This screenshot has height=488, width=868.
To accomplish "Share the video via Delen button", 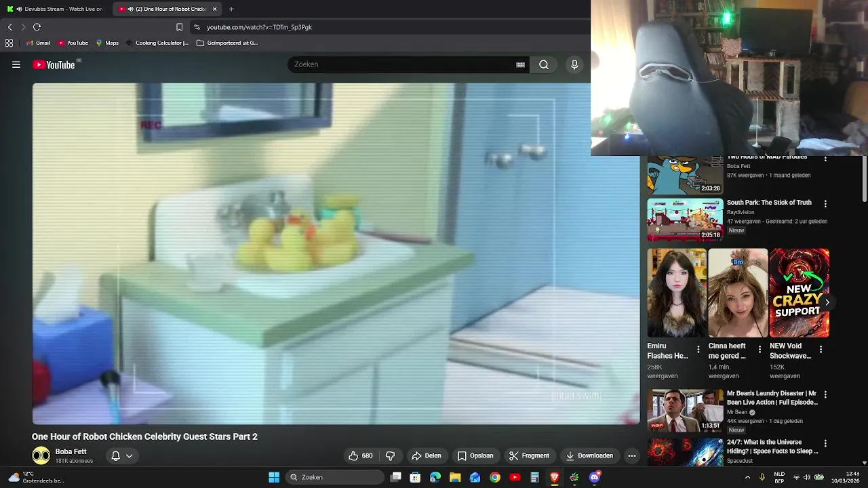I will [x=427, y=455].
